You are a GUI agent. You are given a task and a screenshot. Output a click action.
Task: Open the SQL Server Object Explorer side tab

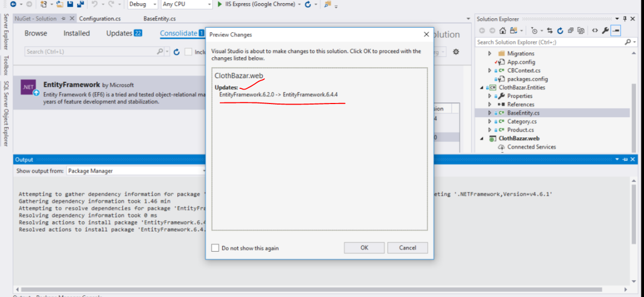(x=6, y=113)
